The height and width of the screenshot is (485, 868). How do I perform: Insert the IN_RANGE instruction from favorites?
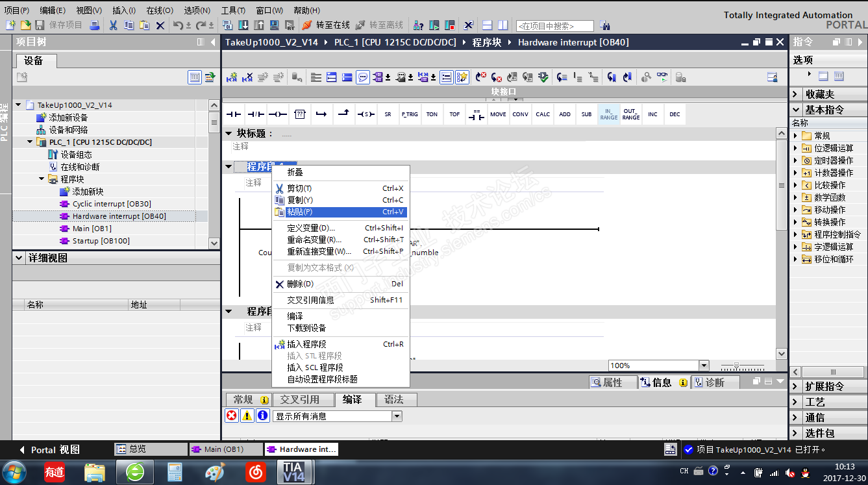(609, 114)
